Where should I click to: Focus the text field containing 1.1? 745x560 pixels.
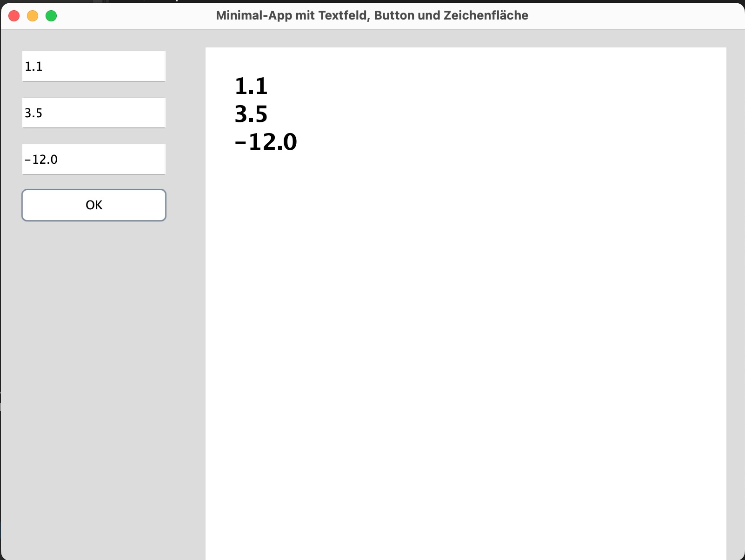(x=93, y=67)
